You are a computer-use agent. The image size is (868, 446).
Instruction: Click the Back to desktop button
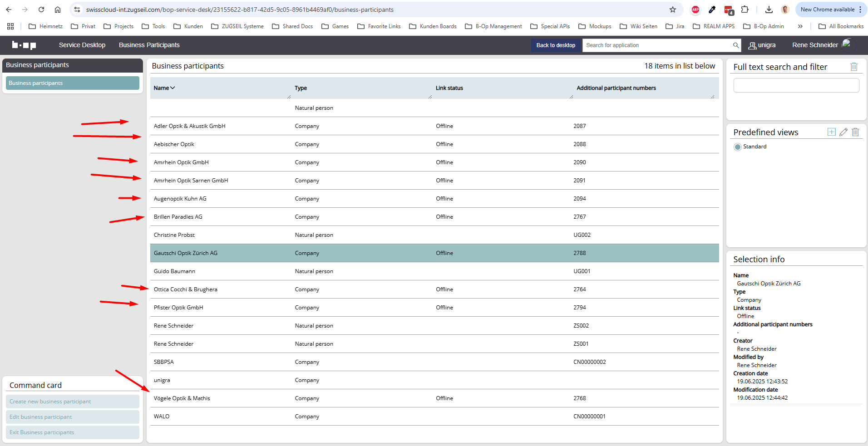click(556, 45)
